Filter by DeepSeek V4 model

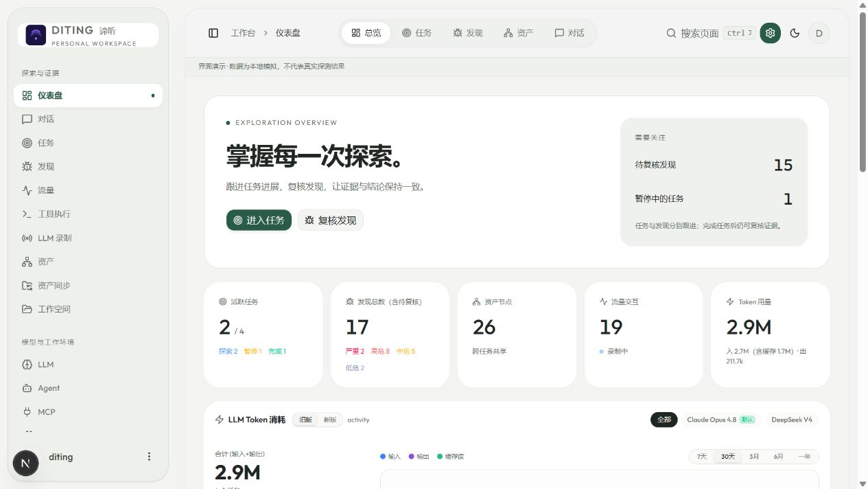[x=791, y=420]
